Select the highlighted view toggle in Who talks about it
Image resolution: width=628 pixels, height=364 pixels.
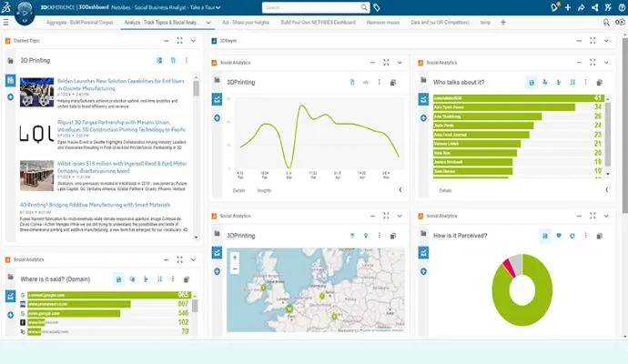pyautogui.click(x=532, y=83)
